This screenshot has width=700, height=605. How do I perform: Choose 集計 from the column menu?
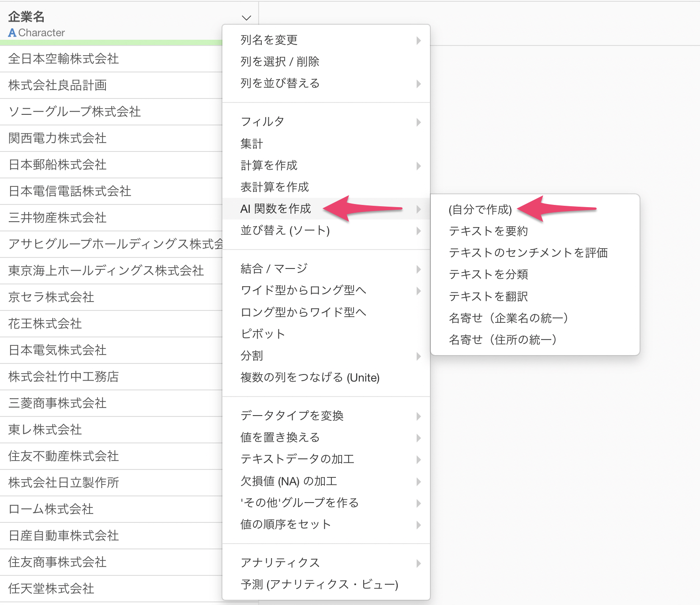(252, 144)
